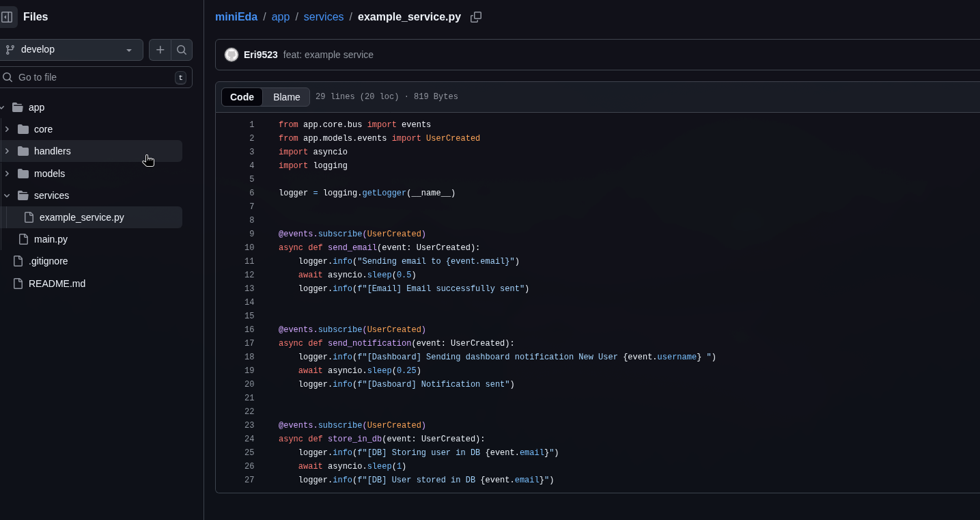Copy the file path using the copy icon

pyautogui.click(x=476, y=17)
